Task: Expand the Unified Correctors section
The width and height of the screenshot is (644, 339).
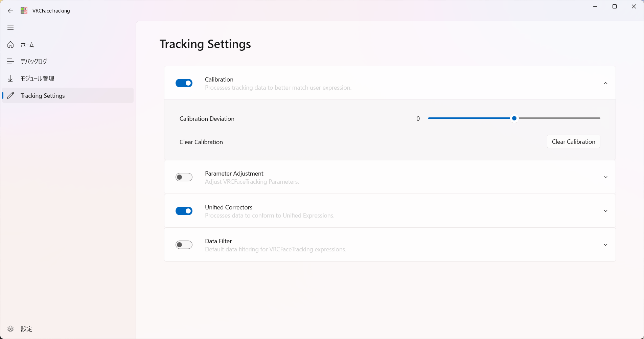Action: 605,211
